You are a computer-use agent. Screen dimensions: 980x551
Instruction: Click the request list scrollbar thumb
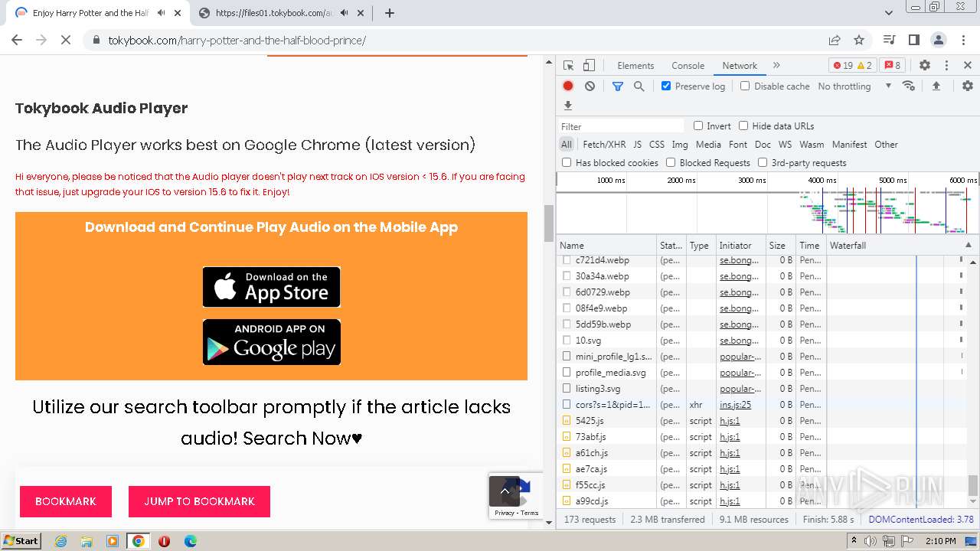point(973,485)
